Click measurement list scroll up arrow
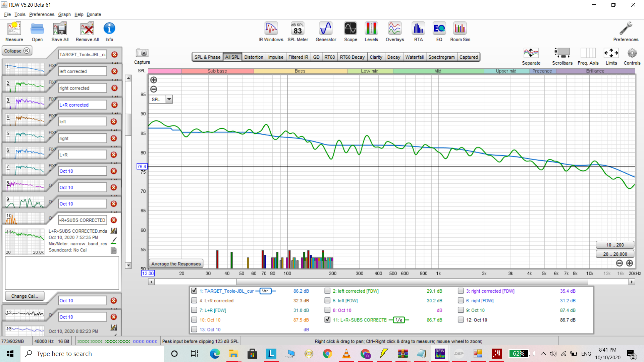This screenshot has height=362, width=644. (128, 78)
